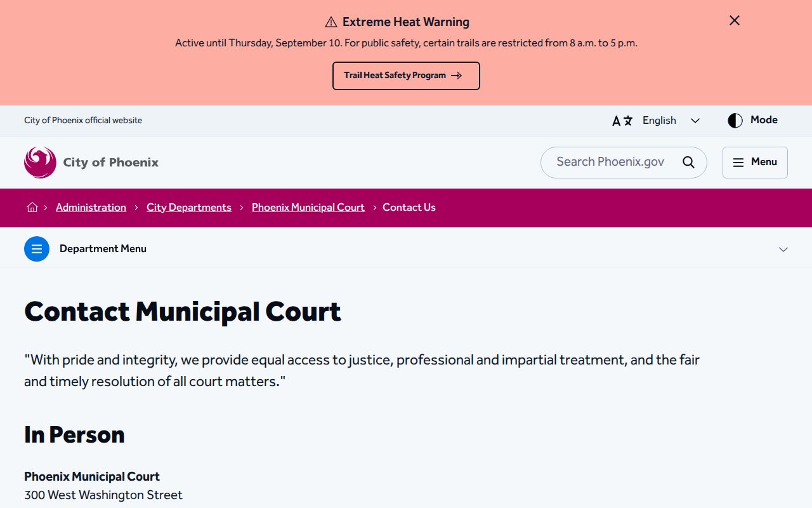The image size is (812, 508).
Task: Go to City of Phoenix homepage text
Action: 111,163
